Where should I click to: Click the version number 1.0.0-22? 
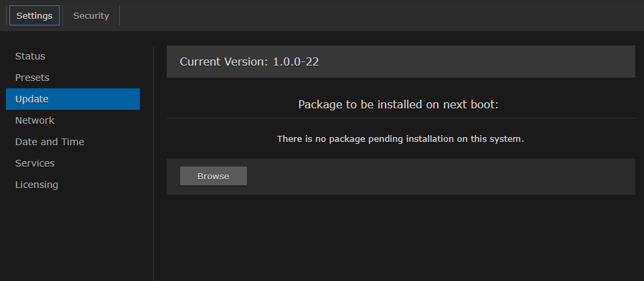295,62
